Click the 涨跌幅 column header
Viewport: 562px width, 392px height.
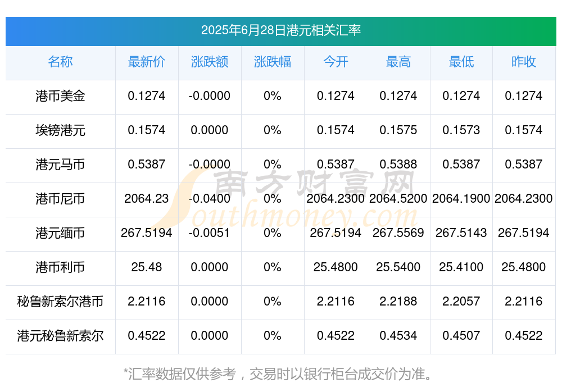tap(273, 62)
